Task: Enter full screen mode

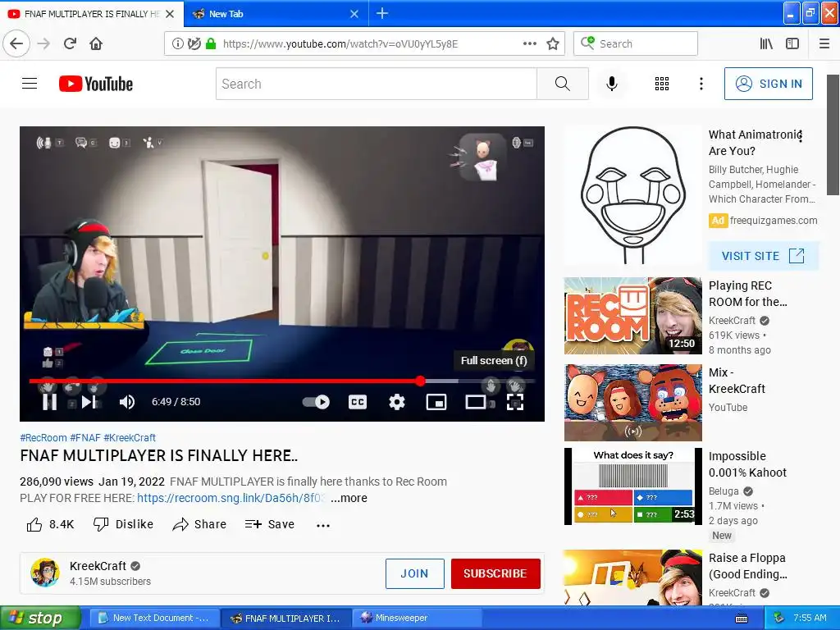Action: click(515, 402)
